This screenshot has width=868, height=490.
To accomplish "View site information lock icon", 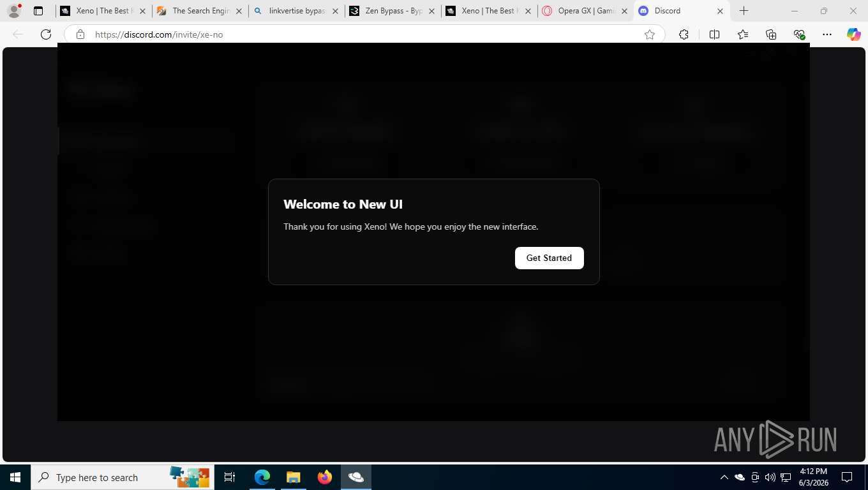I will [x=80, y=34].
